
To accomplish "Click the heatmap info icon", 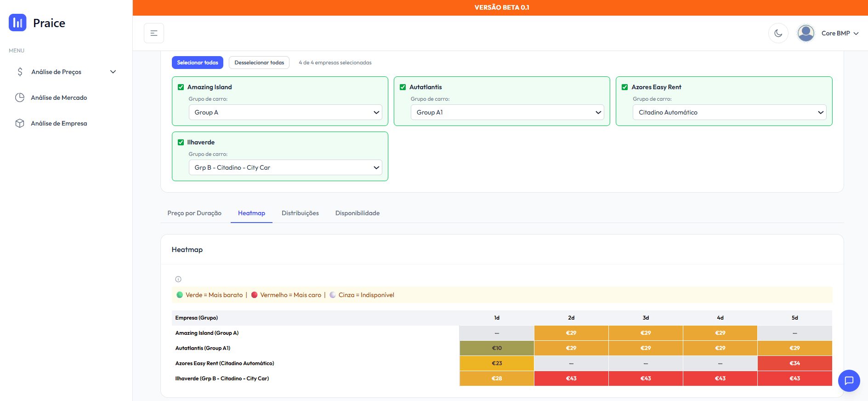I will pos(178,279).
